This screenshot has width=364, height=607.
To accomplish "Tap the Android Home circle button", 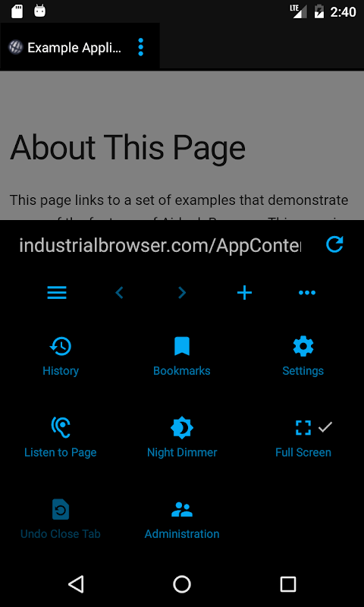I will [x=182, y=584].
